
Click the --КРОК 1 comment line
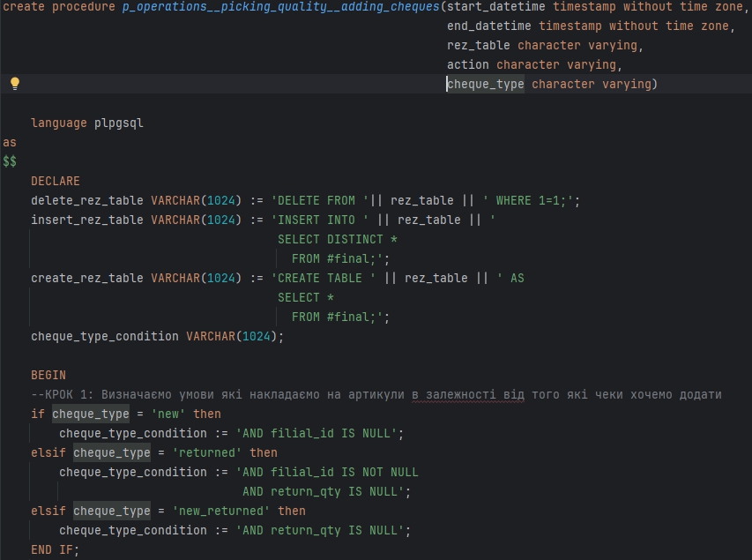click(376, 394)
